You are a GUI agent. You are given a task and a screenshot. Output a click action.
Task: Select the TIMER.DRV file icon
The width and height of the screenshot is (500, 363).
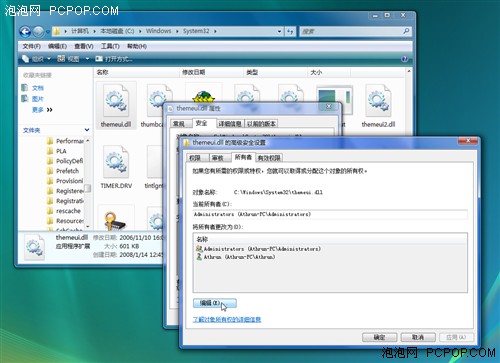pyautogui.click(x=116, y=162)
